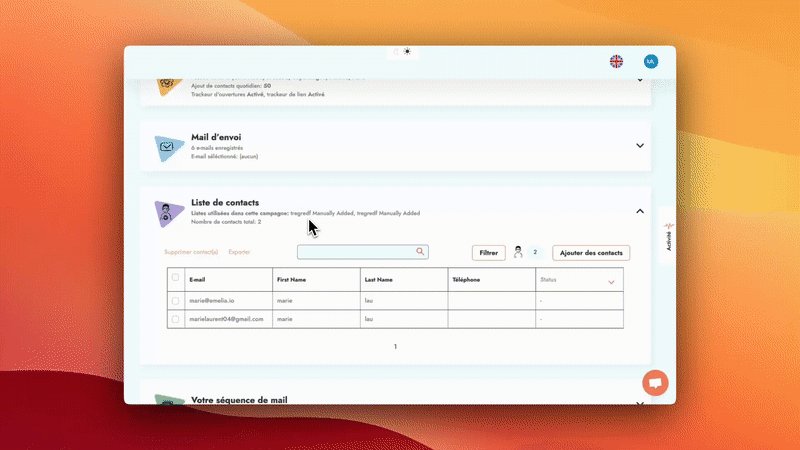Open the user avatar menu
Image resolution: width=800 pixels, height=450 pixels.
click(651, 61)
